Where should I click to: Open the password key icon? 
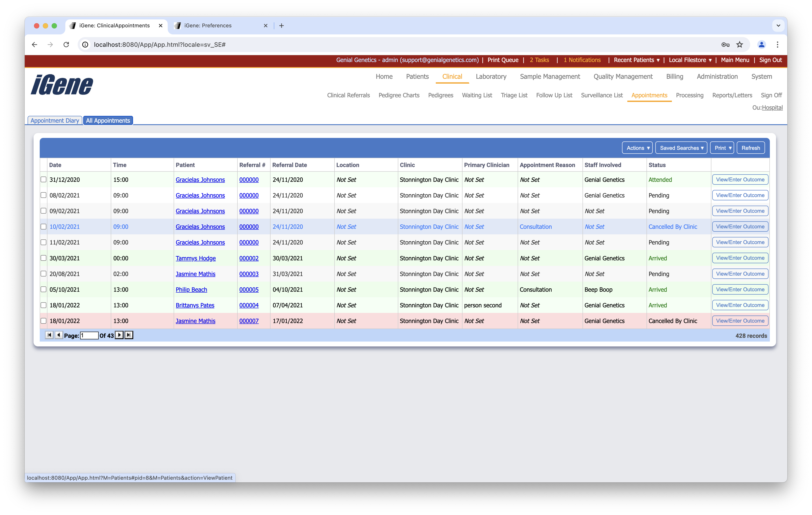point(725,45)
